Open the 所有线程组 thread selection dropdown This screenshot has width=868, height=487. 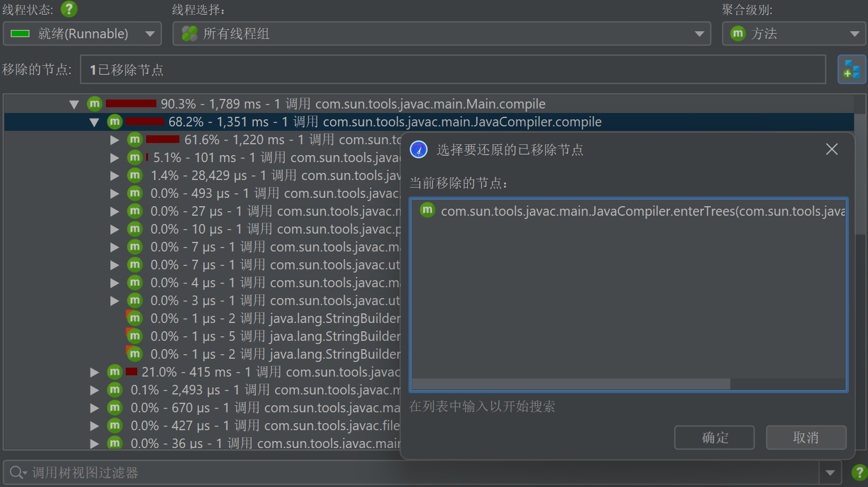pyautogui.click(x=442, y=34)
